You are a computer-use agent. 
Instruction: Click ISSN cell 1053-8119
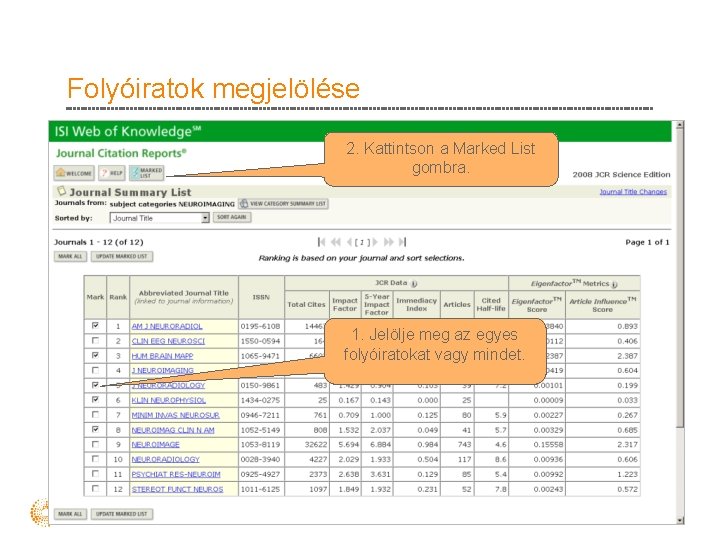click(260, 444)
